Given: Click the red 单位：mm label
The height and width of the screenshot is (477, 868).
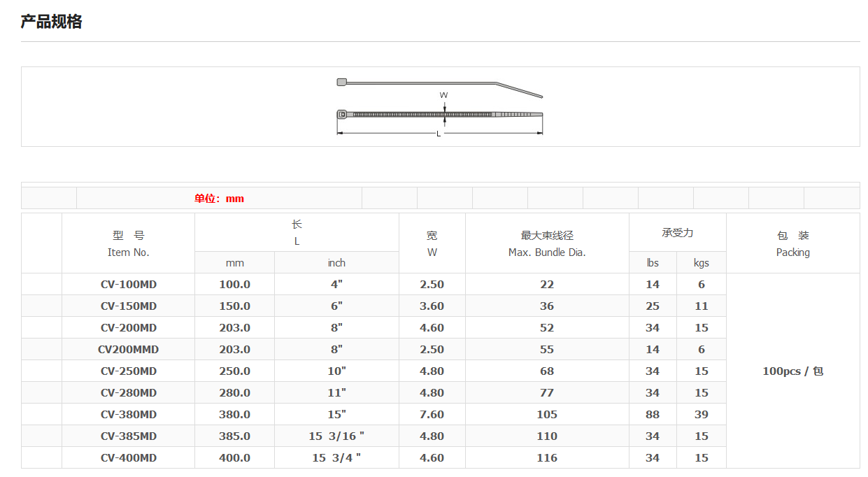Looking at the screenshot, I should pos(219,199).
